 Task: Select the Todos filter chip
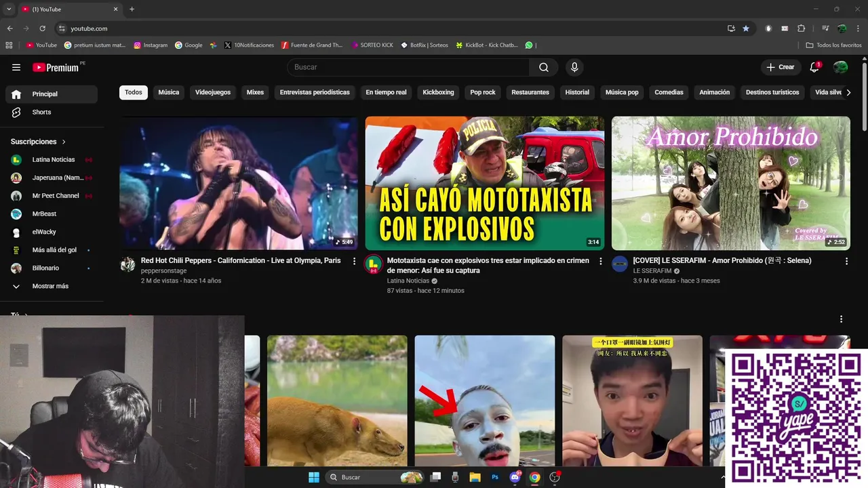(134, 92)
